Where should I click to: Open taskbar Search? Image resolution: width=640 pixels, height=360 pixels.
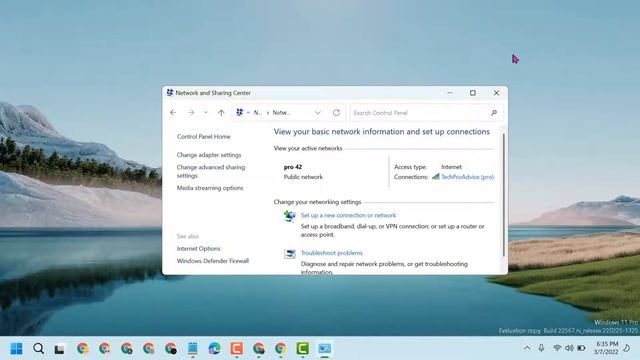[x=38, y=349]
